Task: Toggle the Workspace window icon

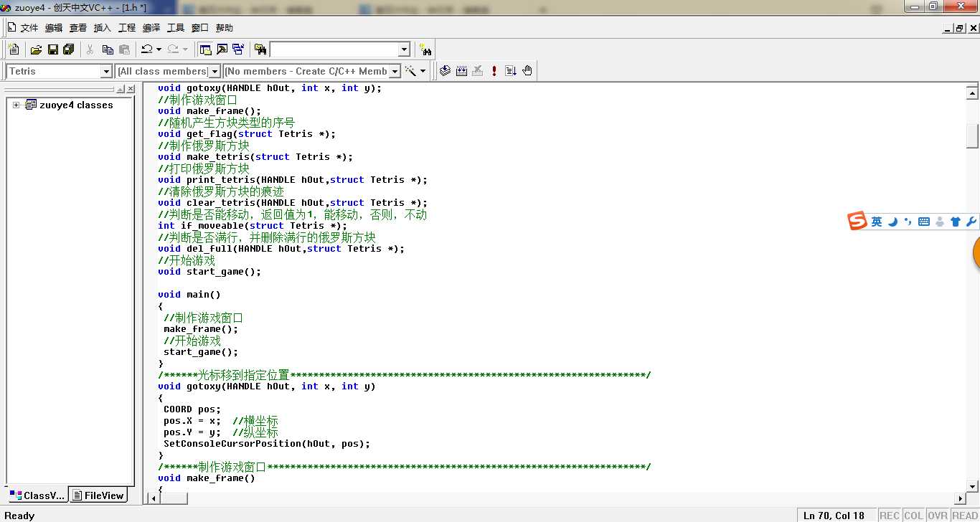Action: [x=205, y=49]
